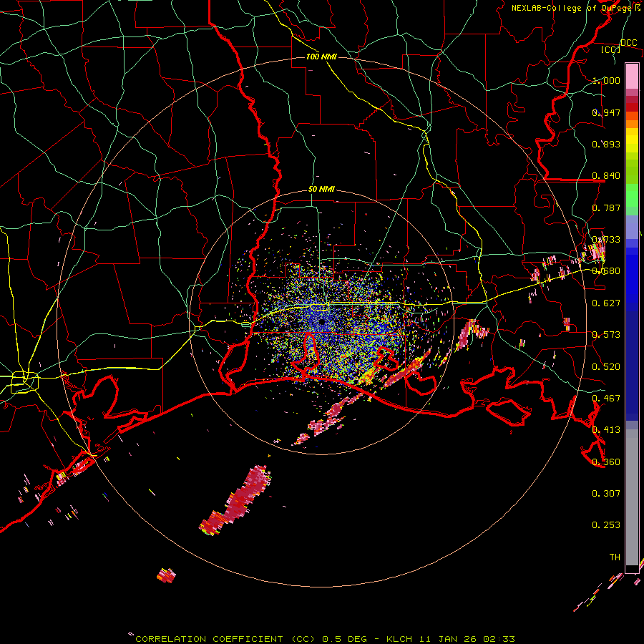Screen dimensions: 644x644
Task: Select the 0.893 scale value
Action: [x=606, y=144]
